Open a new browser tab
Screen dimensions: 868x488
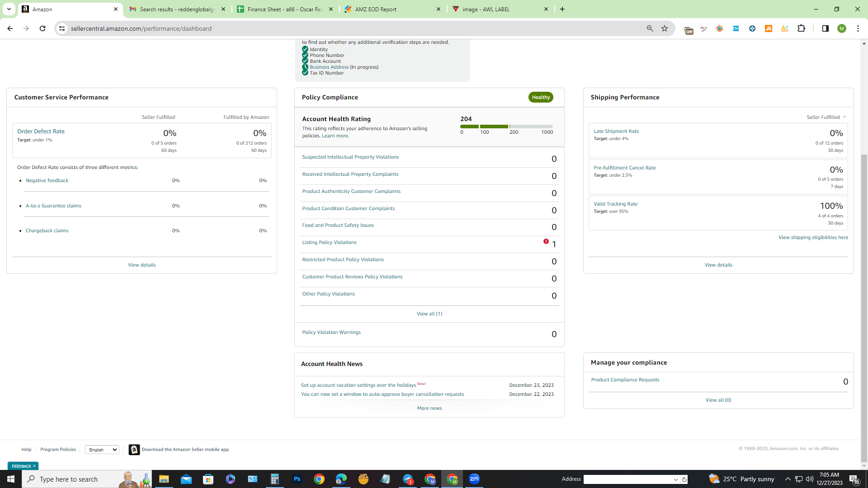pyautogui.click(x=562, y=9)
